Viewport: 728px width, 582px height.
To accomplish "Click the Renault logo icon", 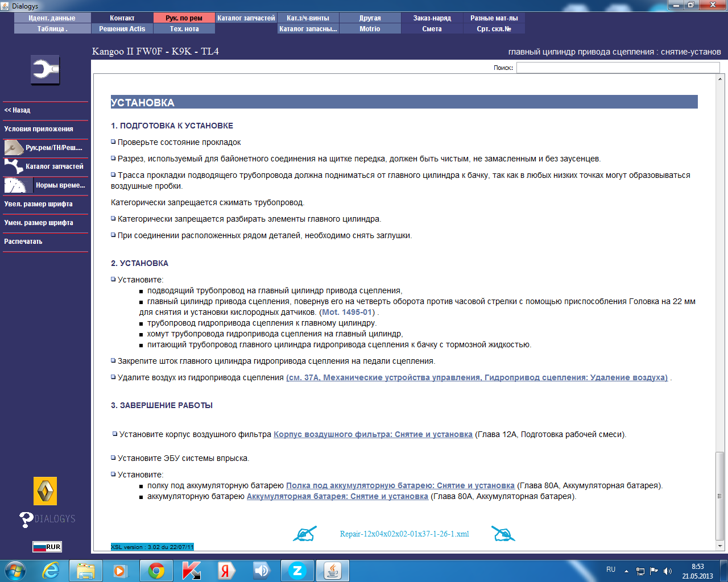I will tap(45, 491).
